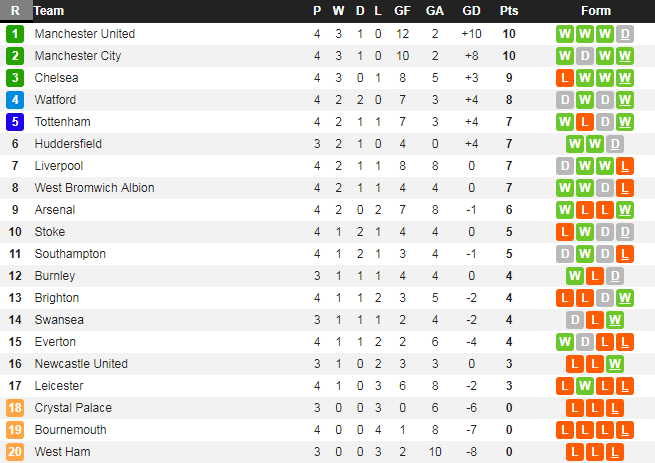The width and height of the screenshot is (655, 463).
Task: Click the L form badge in Chelsea's row
Action: tap(565, 78)
